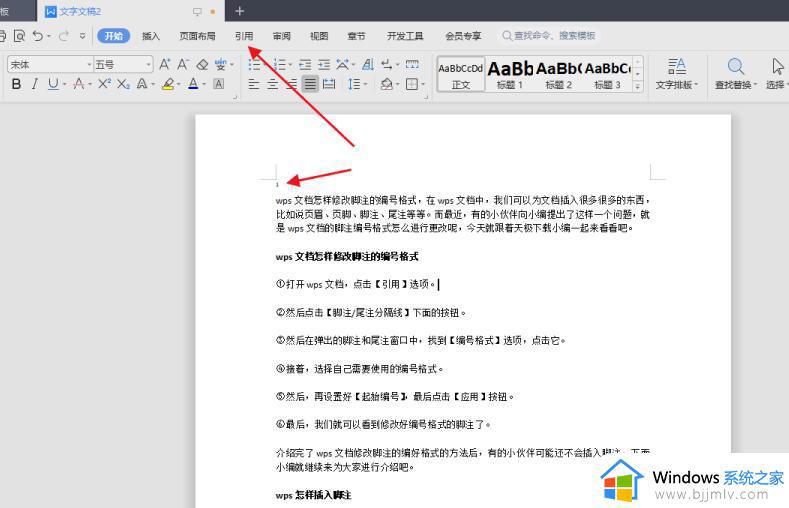
Task: Select justify alignment
Action: point(310,84)
